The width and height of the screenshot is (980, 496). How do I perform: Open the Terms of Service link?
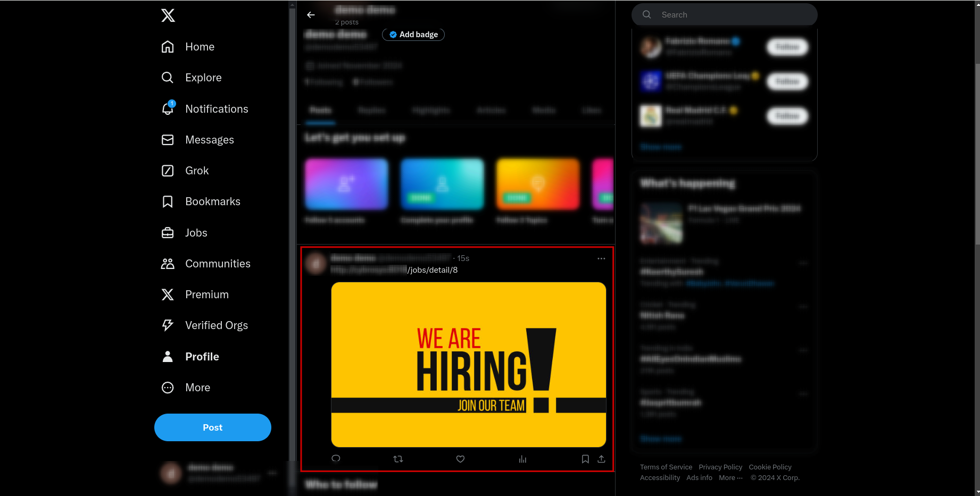click(x=666, y=467)
